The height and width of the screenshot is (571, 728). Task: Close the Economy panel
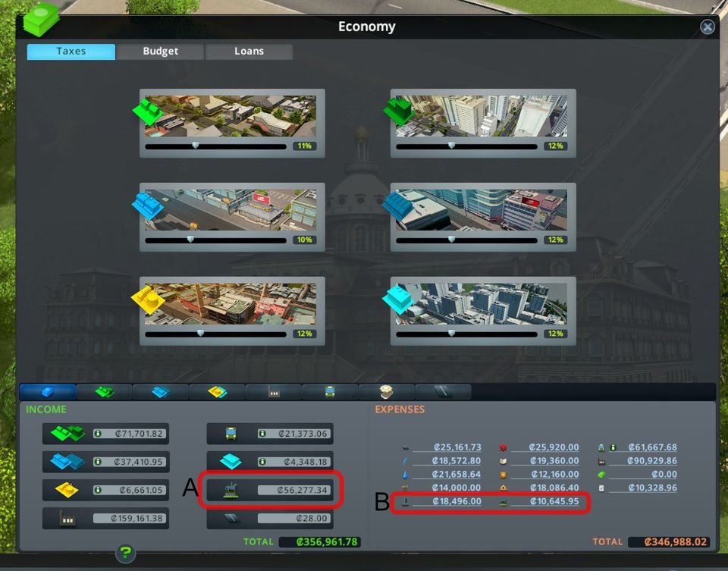(707, 27)
